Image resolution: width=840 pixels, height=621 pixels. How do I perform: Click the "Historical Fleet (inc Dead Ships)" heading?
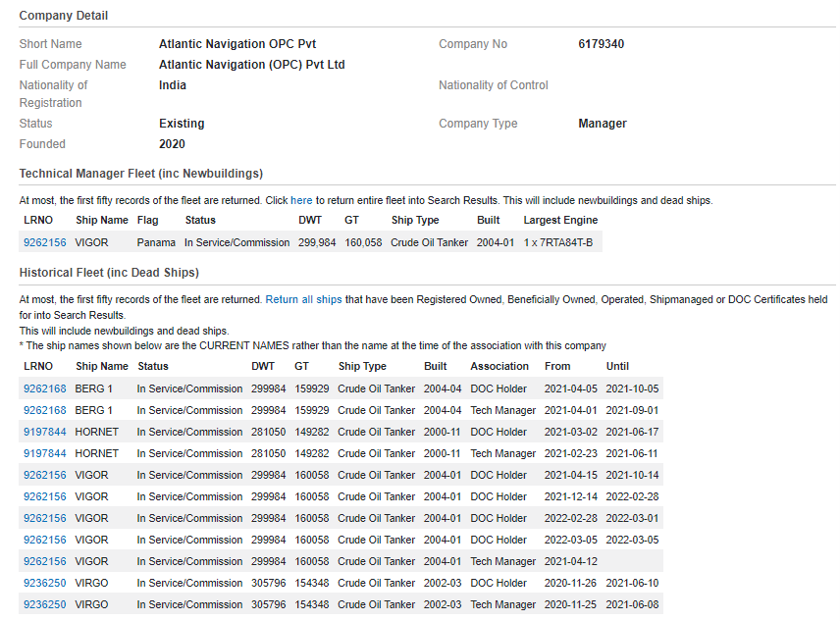(x=109, y=273)
